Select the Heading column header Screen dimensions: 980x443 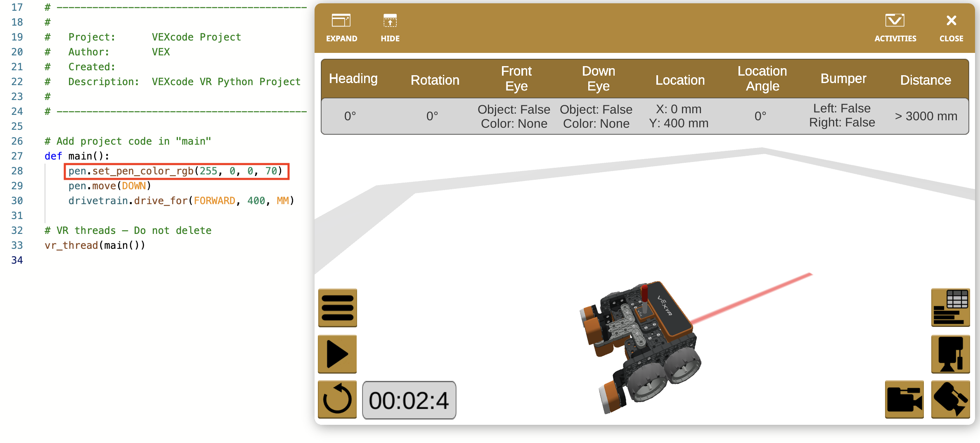tap(353, 79)
